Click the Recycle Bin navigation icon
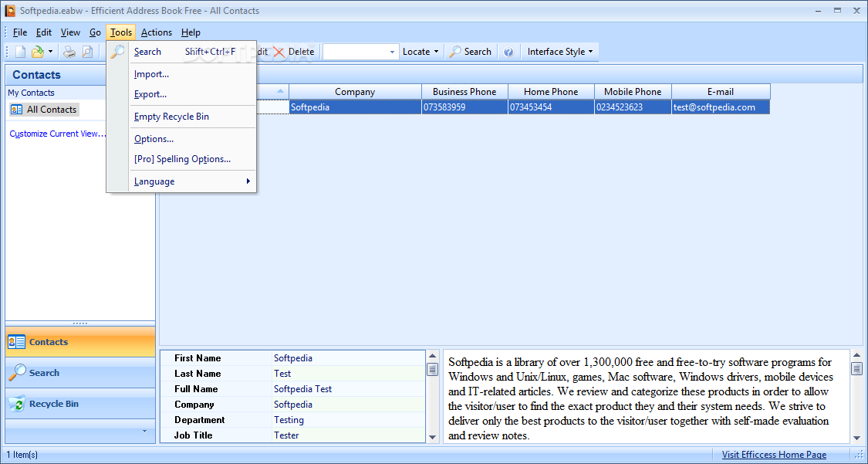Screen dimensions: 868x464 tap(17, 404)
